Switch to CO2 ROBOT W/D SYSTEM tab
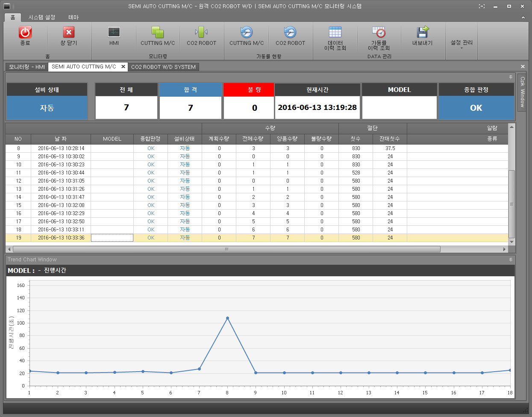The image size is (532, 417). coord(163,67)
